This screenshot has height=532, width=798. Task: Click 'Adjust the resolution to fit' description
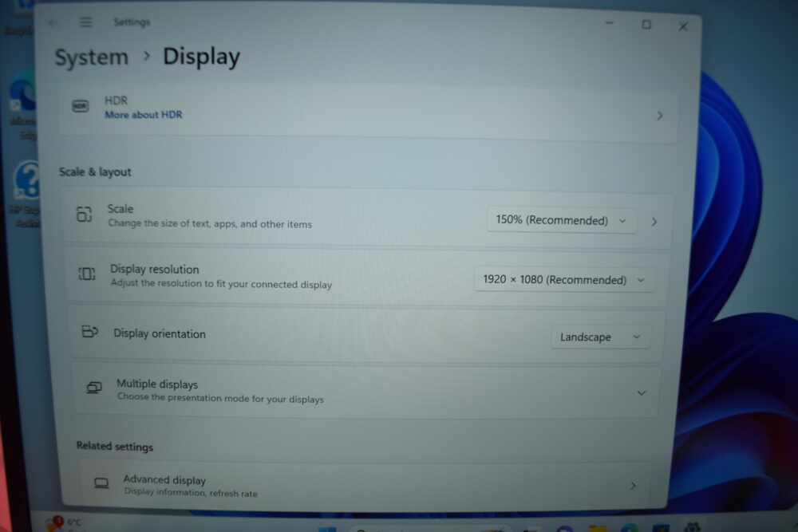pos(221,283)
